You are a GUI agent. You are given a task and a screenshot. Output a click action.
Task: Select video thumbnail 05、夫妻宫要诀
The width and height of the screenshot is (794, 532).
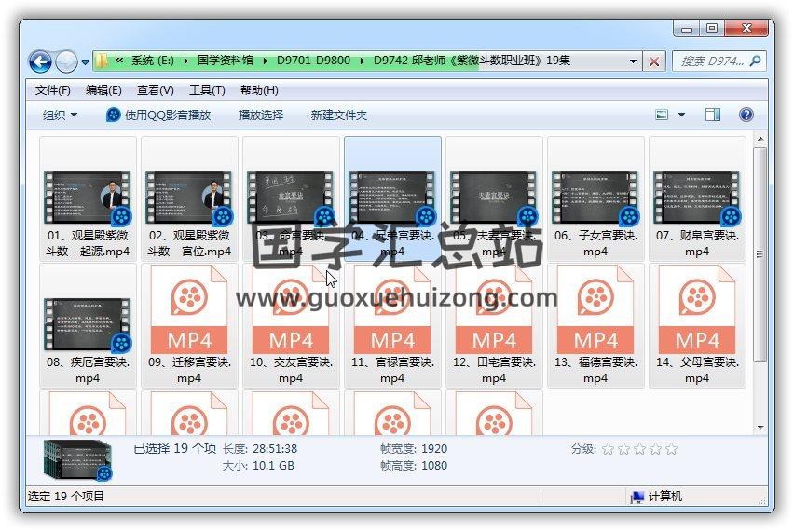[494, 198]
